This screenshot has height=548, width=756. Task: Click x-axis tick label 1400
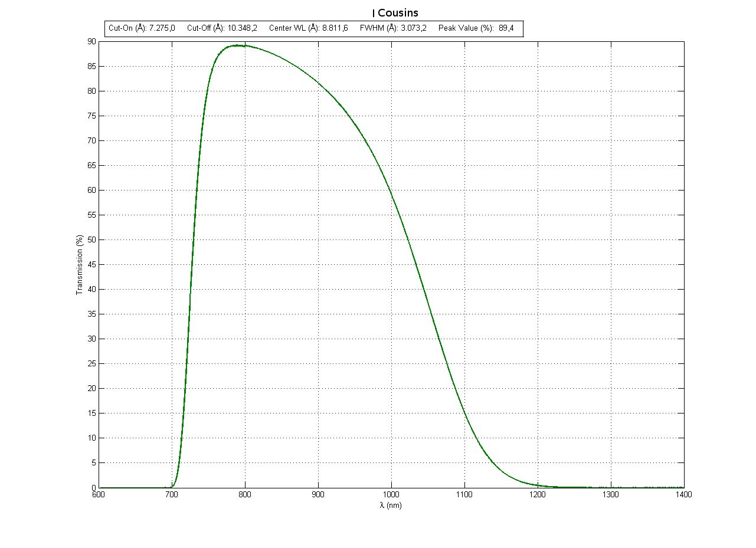(684, 496)
